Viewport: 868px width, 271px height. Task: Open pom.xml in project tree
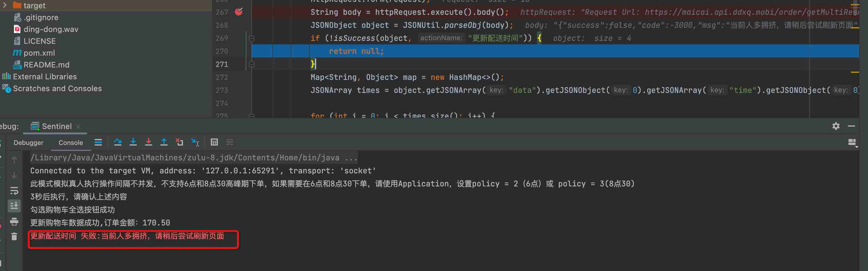click(x=34, y=53)
